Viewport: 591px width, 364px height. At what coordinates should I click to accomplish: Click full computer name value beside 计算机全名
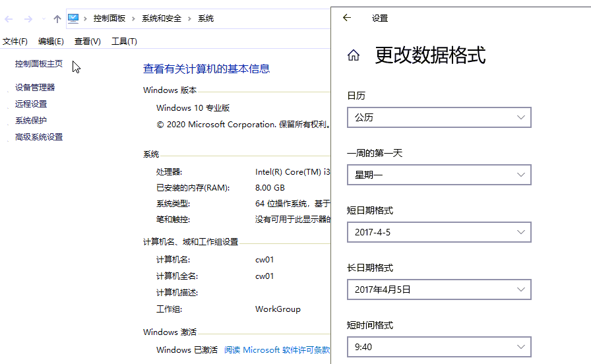click(x=264, y=276)
